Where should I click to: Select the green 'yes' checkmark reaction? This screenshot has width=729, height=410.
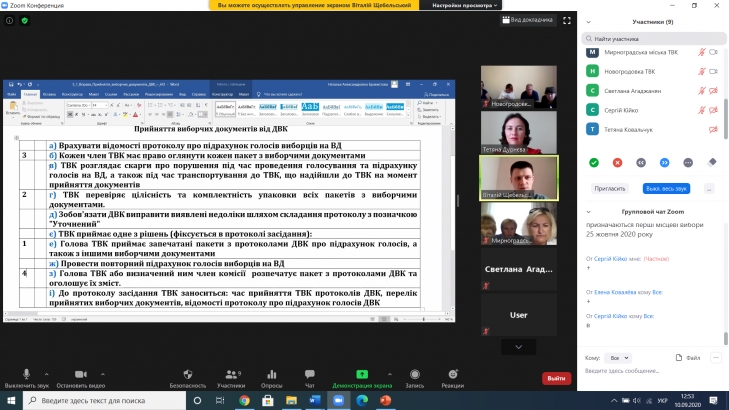click(593, 162)
